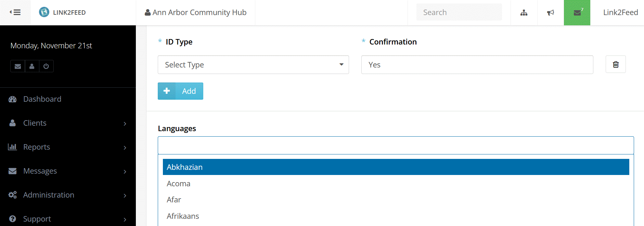Image resolution: width=644 pixels, height=226 pixels.
Task: Click the Link2Feed logo icon
Action: (44, 12)
